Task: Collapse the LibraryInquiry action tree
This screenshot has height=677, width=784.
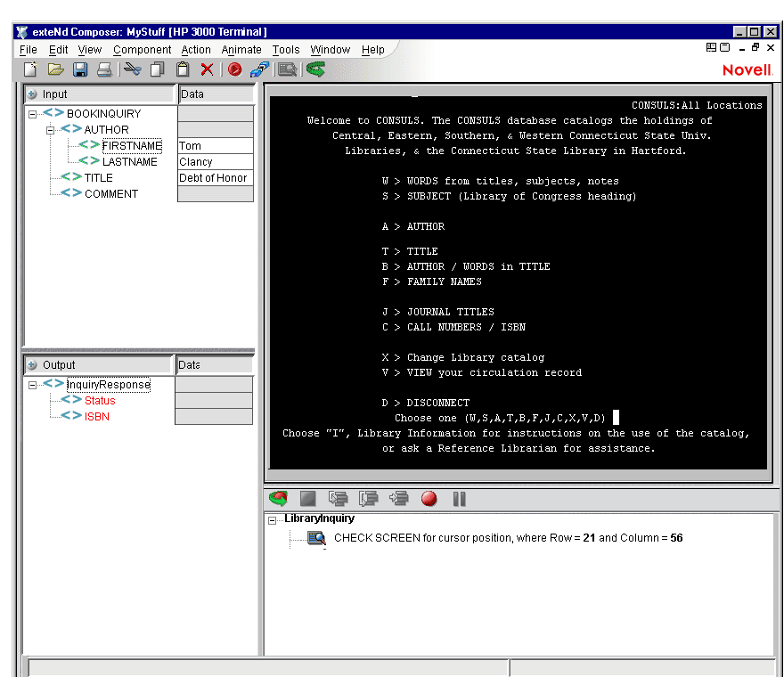Action: [273, 519]
